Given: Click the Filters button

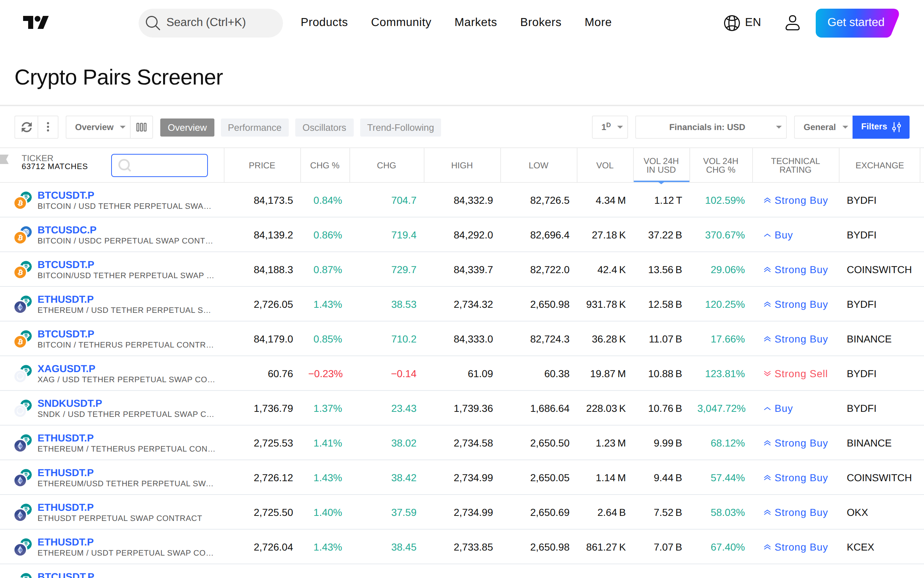Looking at the screenshot, I should click(880, 127).
